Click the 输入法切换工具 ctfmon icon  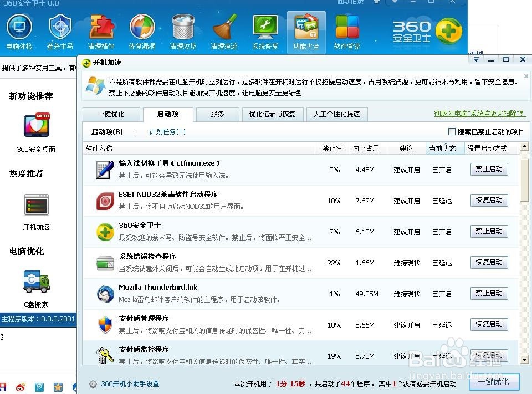point(105,170)
